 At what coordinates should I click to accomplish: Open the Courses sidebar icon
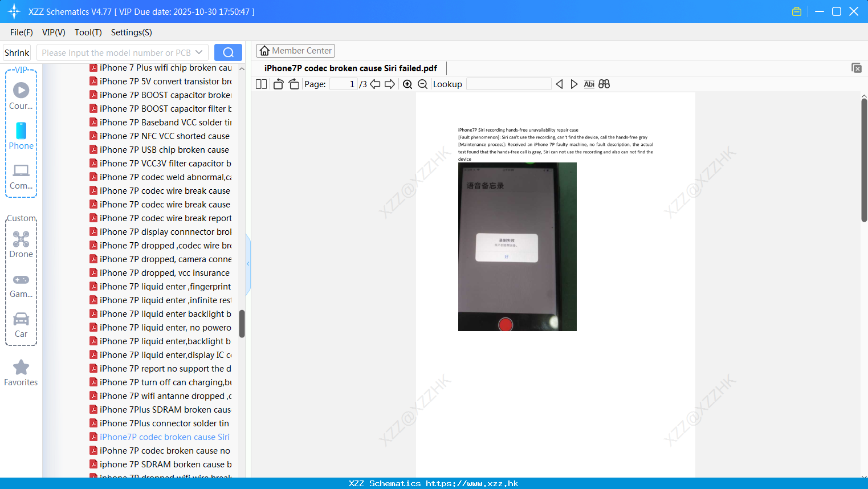(21, 96)
